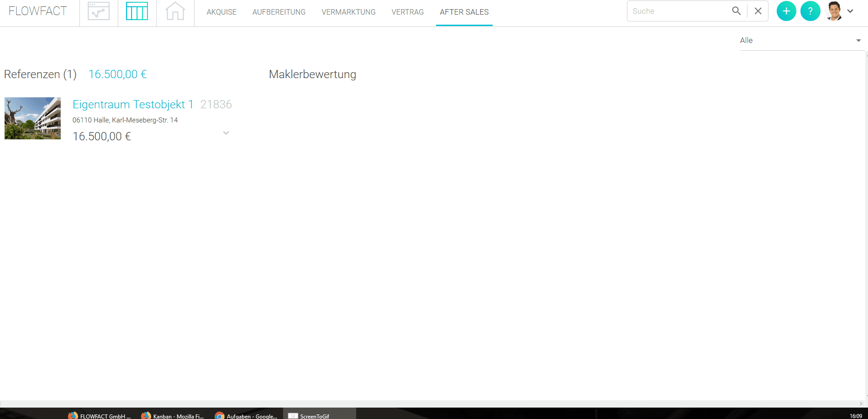Image resolution: width=868 pixels, height=419 pixels.
Task: Click the user profile avatar
Action: coord(834,11)
